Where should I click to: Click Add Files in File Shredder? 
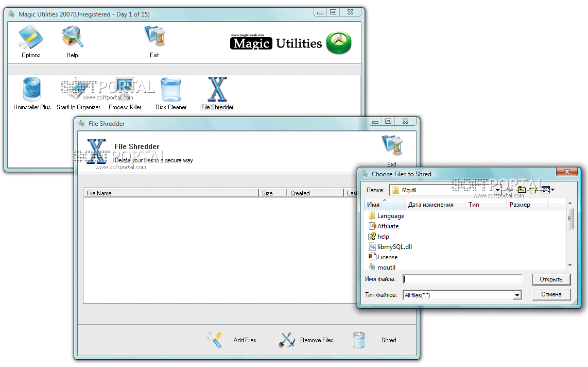click(x=233, y=340)
